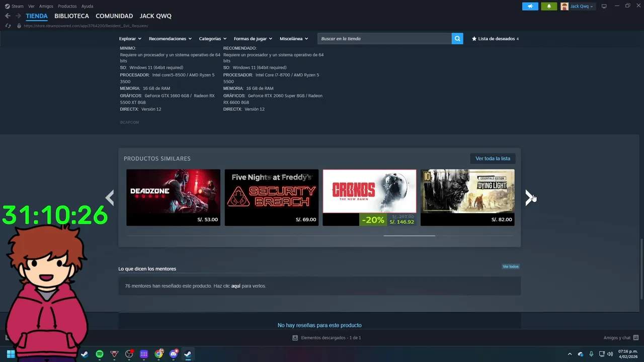The width and height of the screenshot is (644, 362).
Task: Expand the Recomendaciones dropdown
Action: click(170, 39)
